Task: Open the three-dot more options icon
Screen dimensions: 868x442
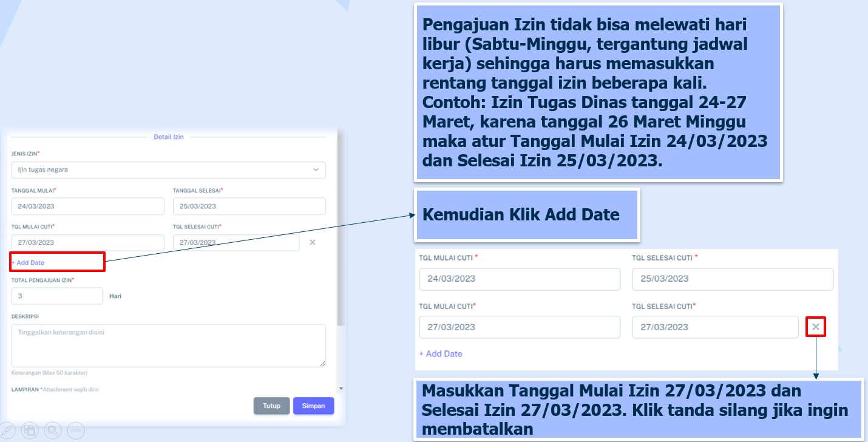Action: pyautogui.click(x=76, y=430)
